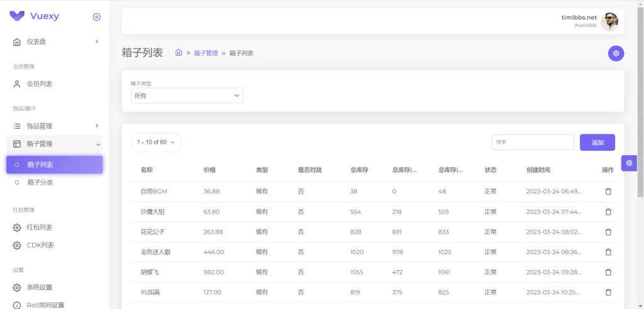Click the breadcrumb home icon
644x309 pixels.
point(179,53)
